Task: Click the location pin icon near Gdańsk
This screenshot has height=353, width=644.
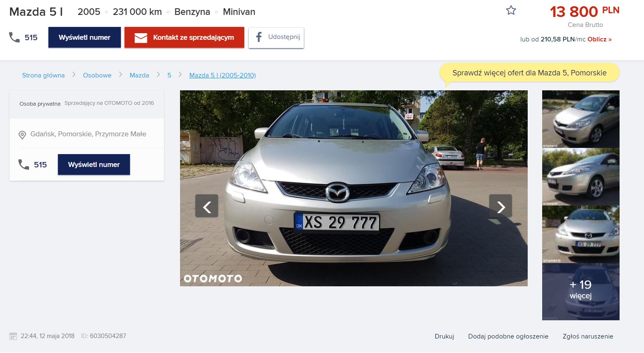Action: [22, 135]
